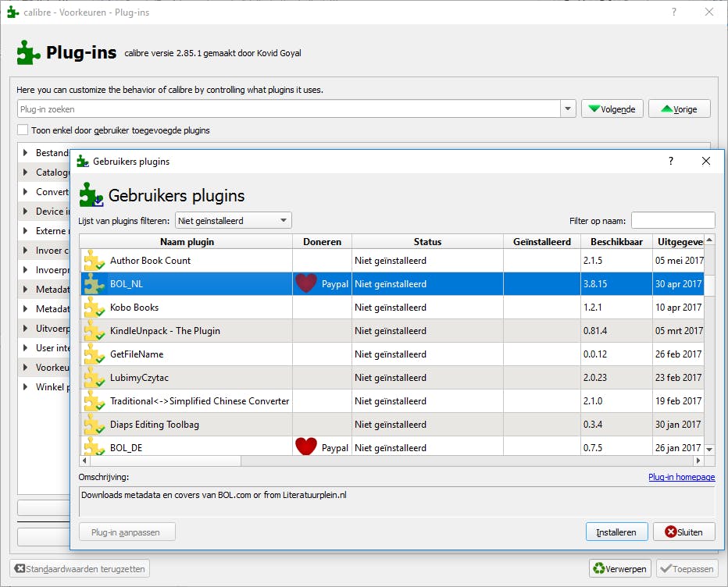Click the LubimyCzytac plugin icon
Screen dimensions: 728x587
coord(95,377)
